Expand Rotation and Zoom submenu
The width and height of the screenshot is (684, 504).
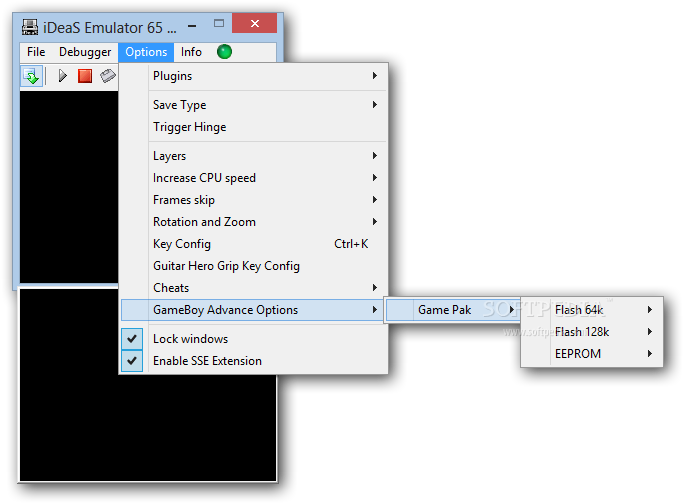click(x=253, y=222)
